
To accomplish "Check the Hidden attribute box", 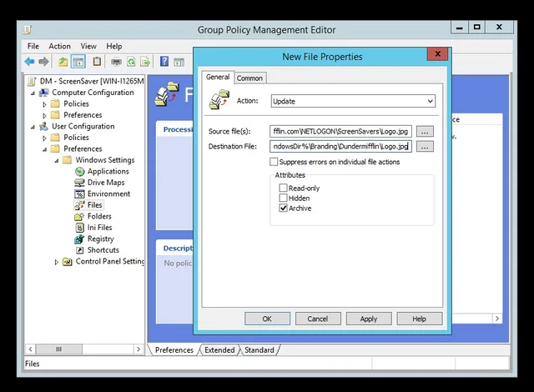I will point(283,198).
